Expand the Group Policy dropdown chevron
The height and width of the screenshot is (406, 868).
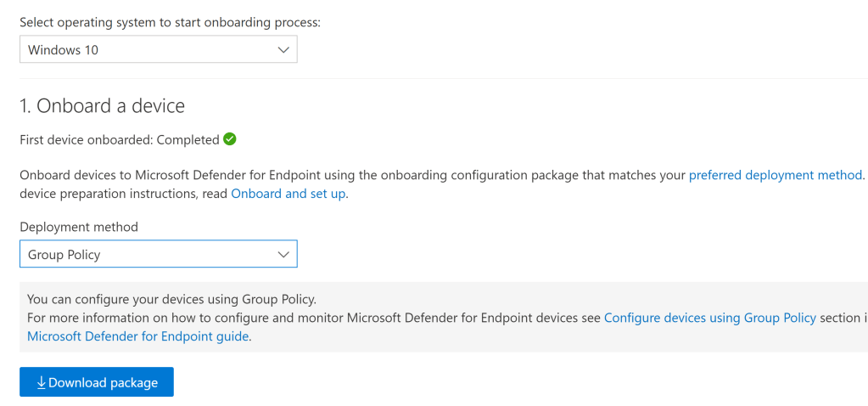(283, 254)
